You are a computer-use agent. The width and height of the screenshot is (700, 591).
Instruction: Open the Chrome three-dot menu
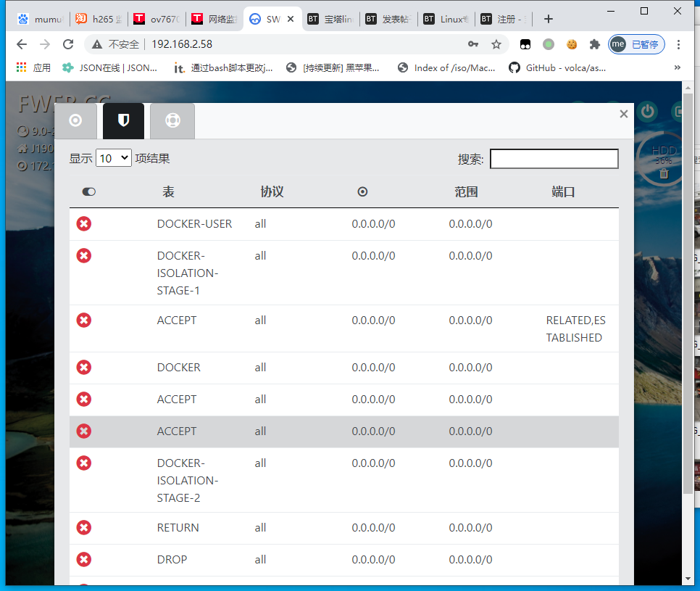point(679,44)
